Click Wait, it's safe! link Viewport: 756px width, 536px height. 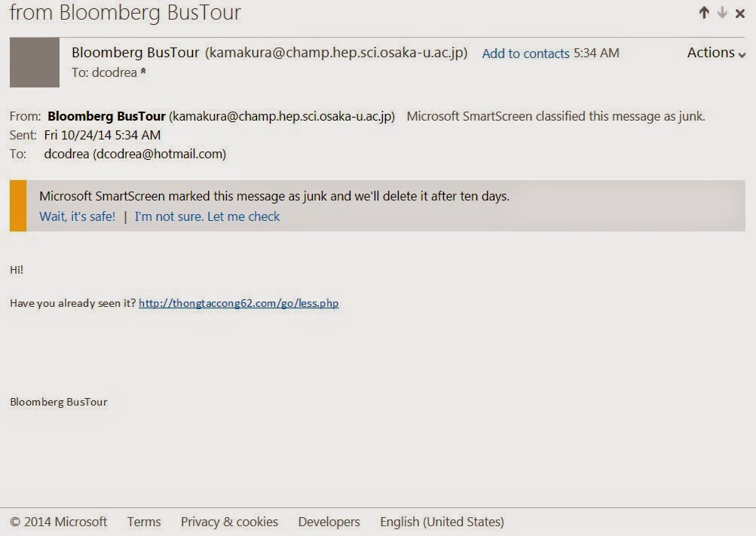click(77, 216)
